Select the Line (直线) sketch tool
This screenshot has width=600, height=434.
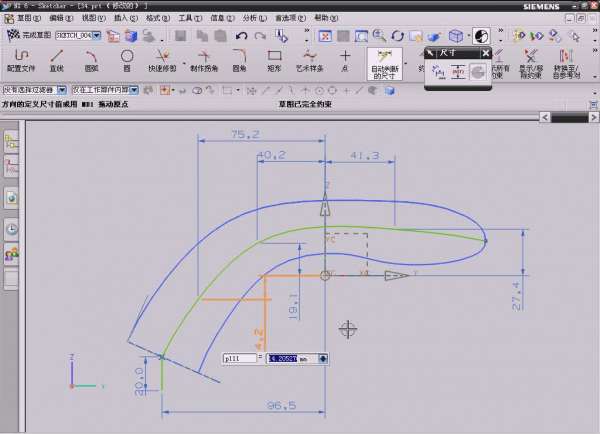(57, 60)
